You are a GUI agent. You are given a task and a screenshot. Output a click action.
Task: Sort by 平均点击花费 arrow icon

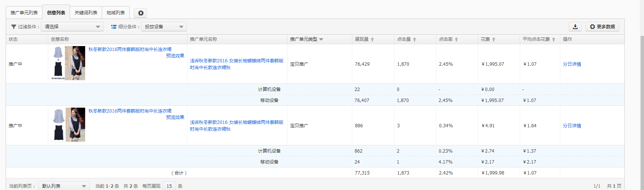click(554, 39)
